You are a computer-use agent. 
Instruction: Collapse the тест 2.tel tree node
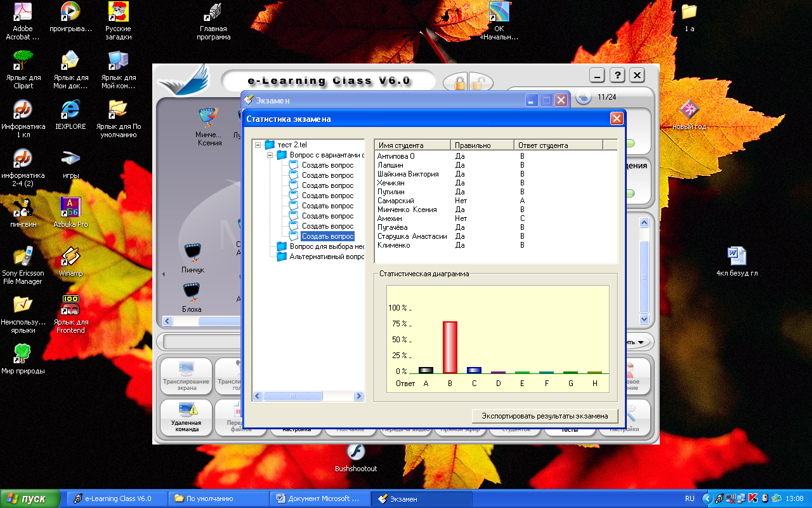point(258,145)
